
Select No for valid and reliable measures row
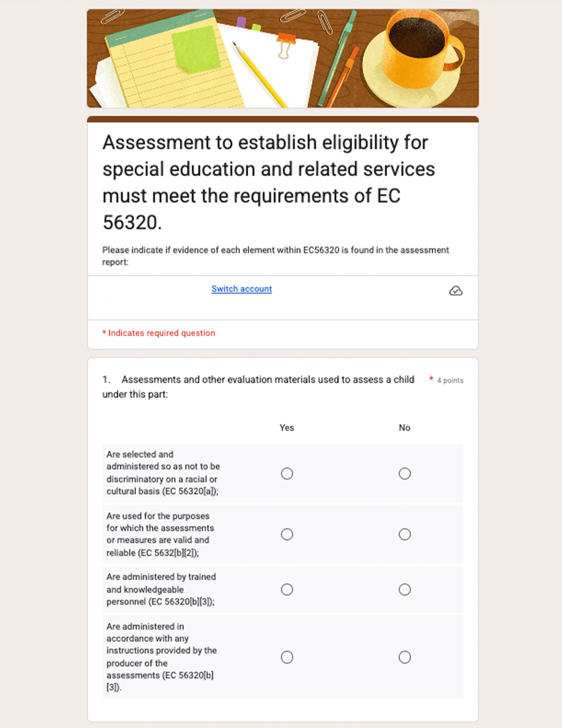pos(404,534)
